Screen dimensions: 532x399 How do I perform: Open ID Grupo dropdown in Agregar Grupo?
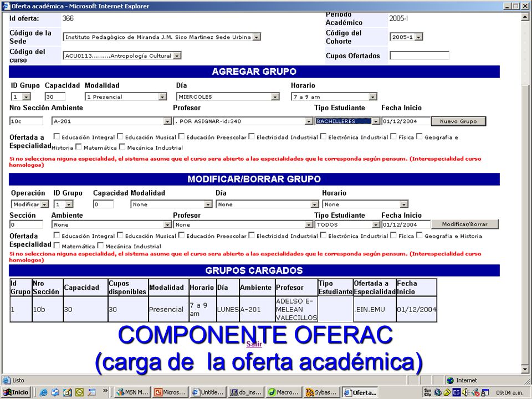point(21,96)
